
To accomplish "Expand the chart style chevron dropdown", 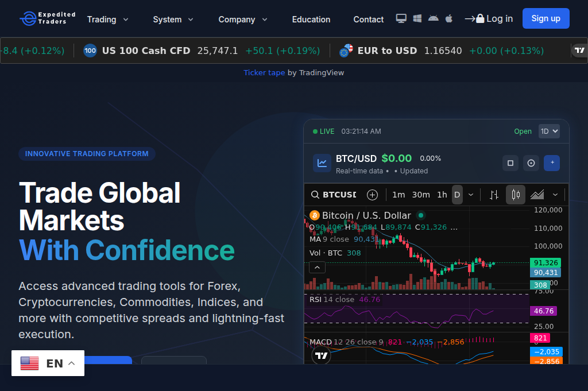I will point(555,195).
